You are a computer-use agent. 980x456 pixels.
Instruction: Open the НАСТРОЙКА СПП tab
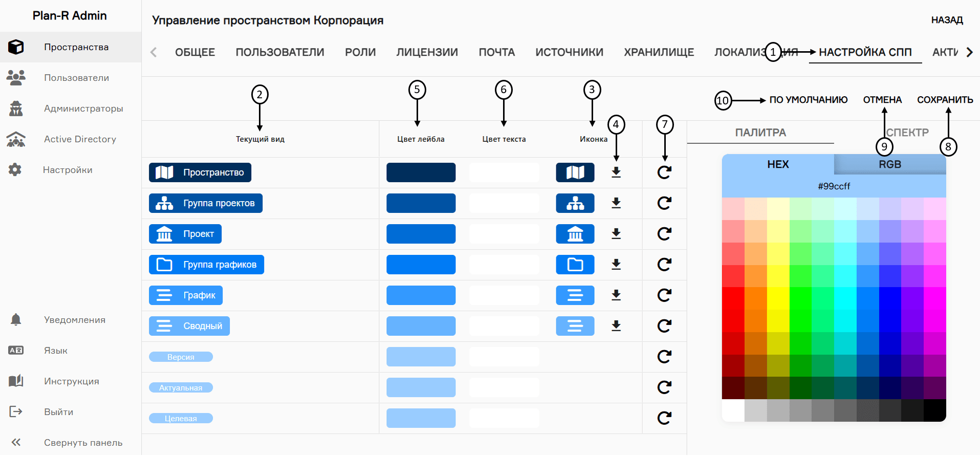(x=865, y=52)
